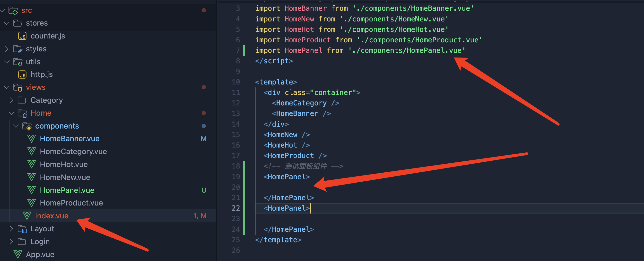Click the Vue icon beside App.vue
Screen dimensions: 644x261
point(18,254)
